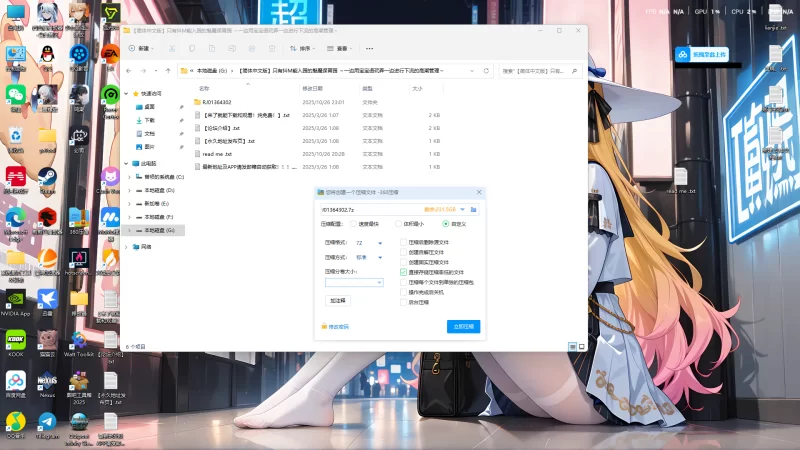800x450 pixels.
Task: Open the RJ01364302 folder
Action: pos(216,102)
